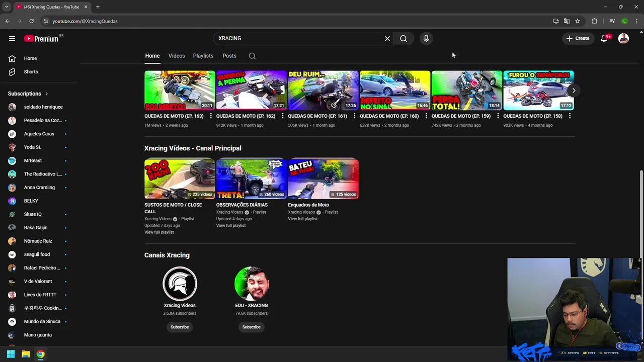Bookmark this page with the star icon

coord(578,21)
